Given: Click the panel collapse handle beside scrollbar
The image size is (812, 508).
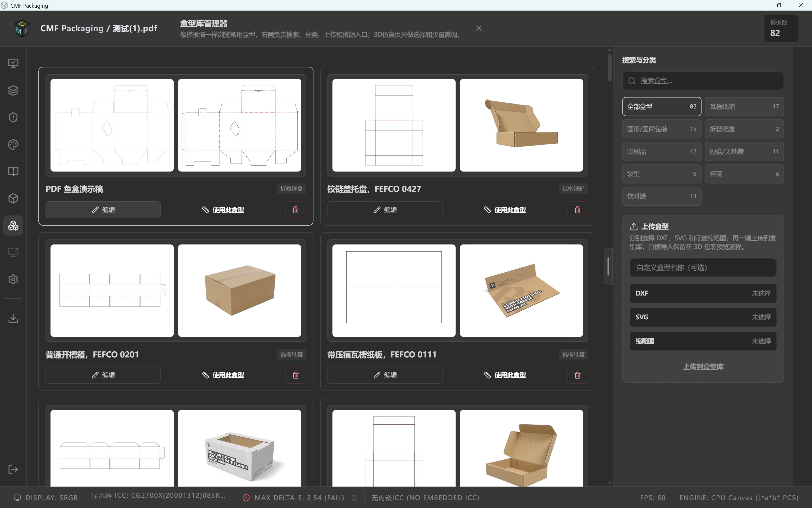Looking at the screenshot, I should pyautogui.click(x=608, y=266).
